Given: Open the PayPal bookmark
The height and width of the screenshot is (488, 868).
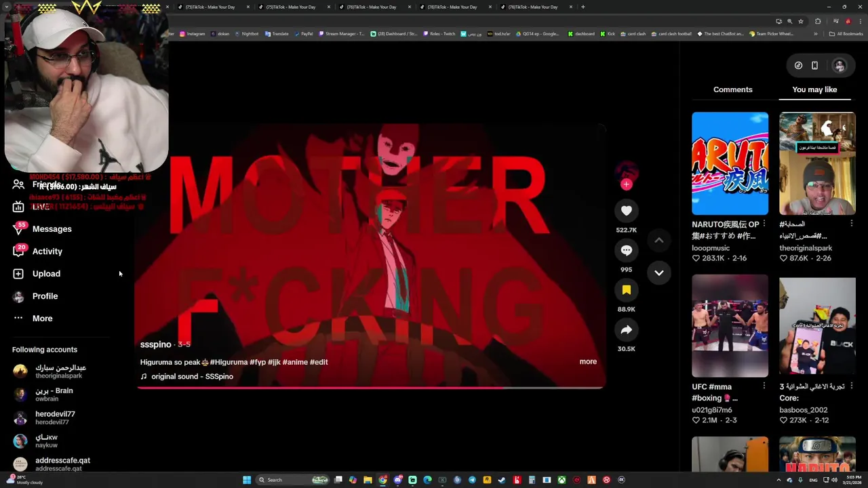Looking at the screenshot, I should pyautogui.click(x=303, y=34).
